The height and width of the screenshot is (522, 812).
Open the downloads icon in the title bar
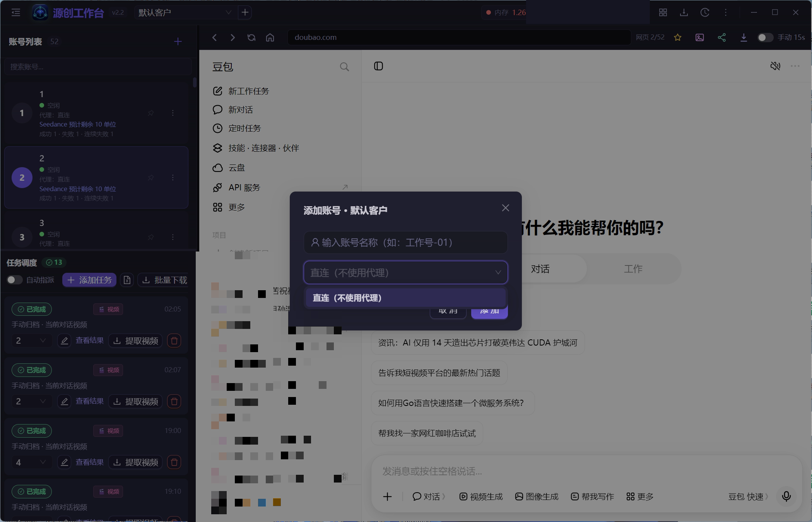tap(684, 13)
